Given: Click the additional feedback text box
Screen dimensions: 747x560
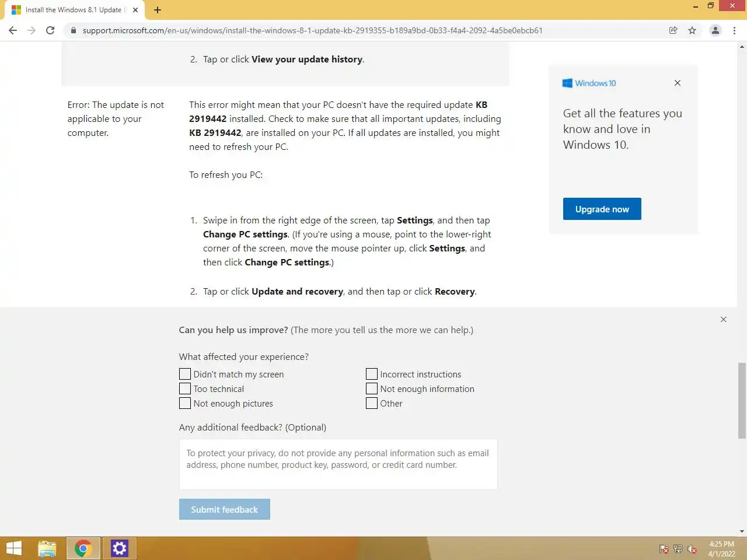Looking at the screenshot, I should 338,464.
